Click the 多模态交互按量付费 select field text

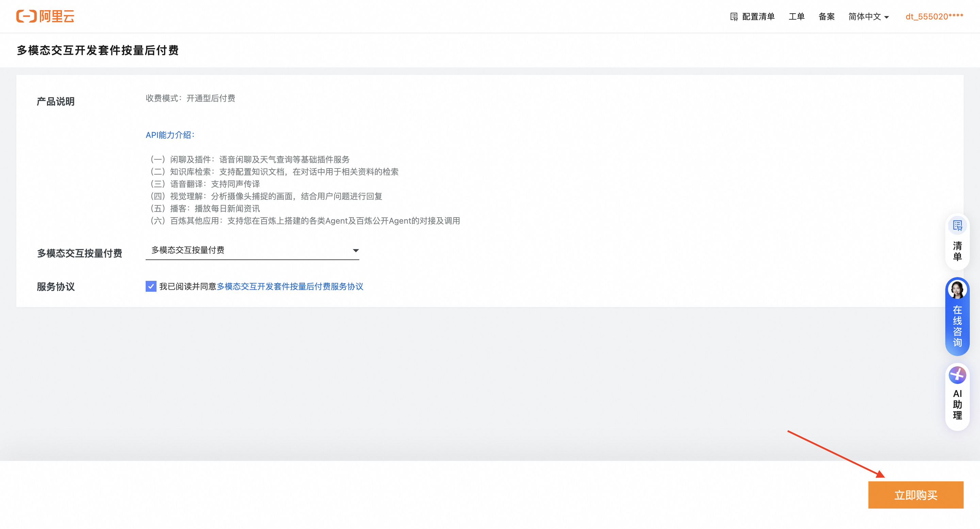[x=188, y=250]
